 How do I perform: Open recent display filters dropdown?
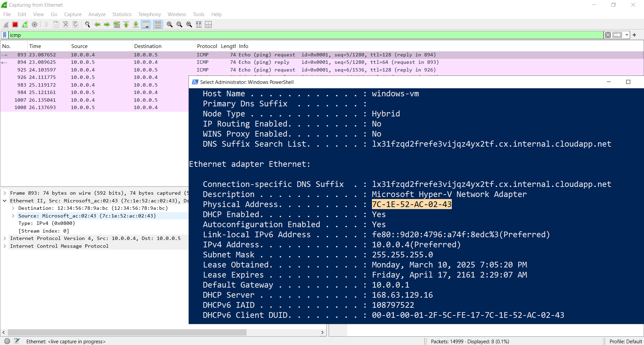click(x=627, y=35)
